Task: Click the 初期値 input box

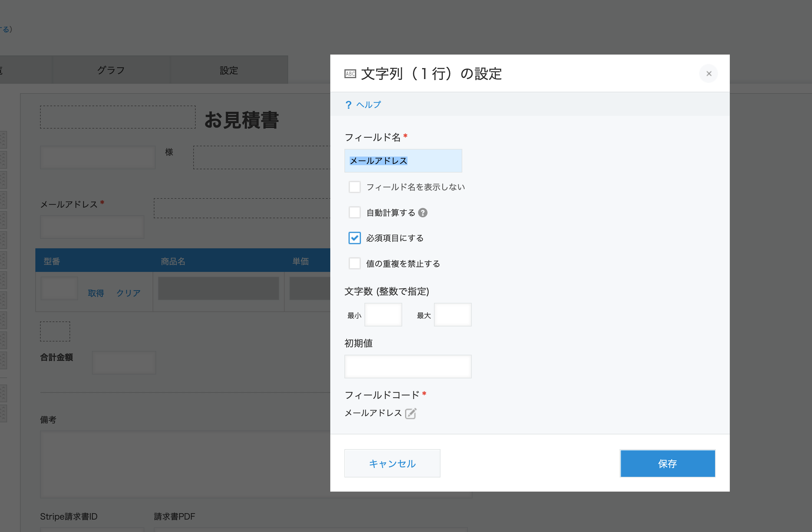Action: tap(408, 367)
